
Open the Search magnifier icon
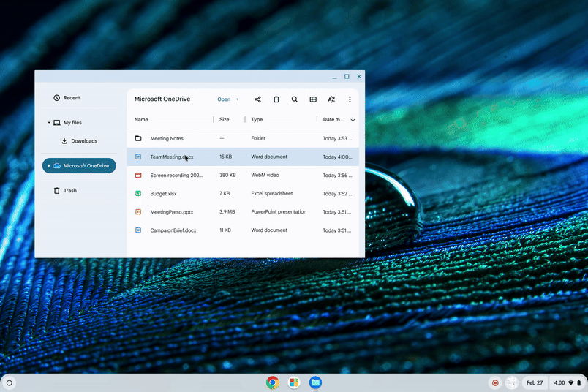295,99
